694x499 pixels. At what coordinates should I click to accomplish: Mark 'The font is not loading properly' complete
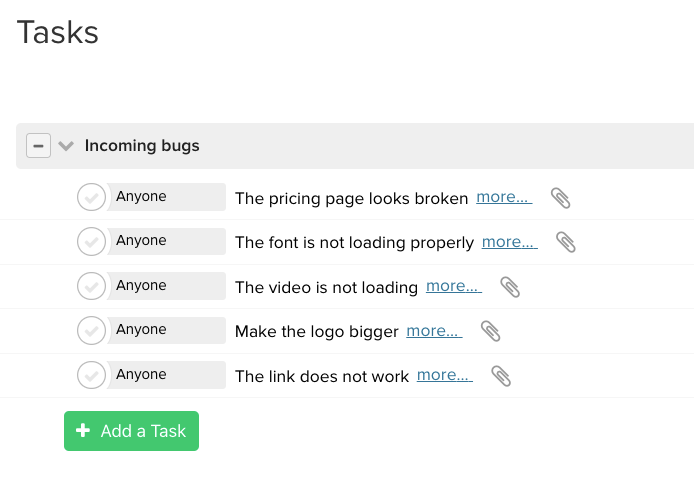pyautogui.click(x=91, y=241)
